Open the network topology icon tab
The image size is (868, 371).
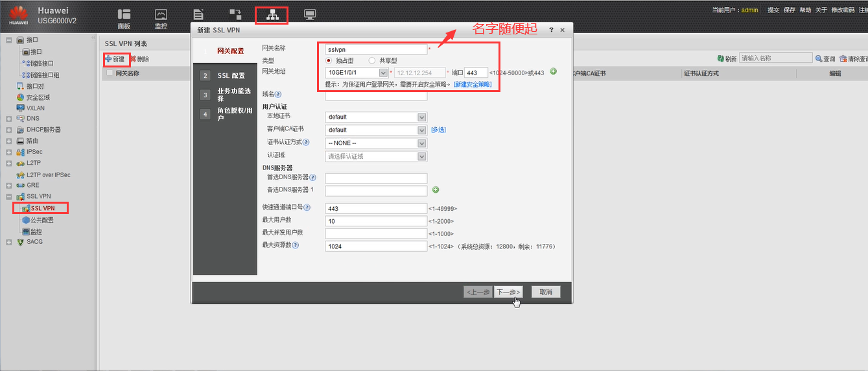pos(272,14)
